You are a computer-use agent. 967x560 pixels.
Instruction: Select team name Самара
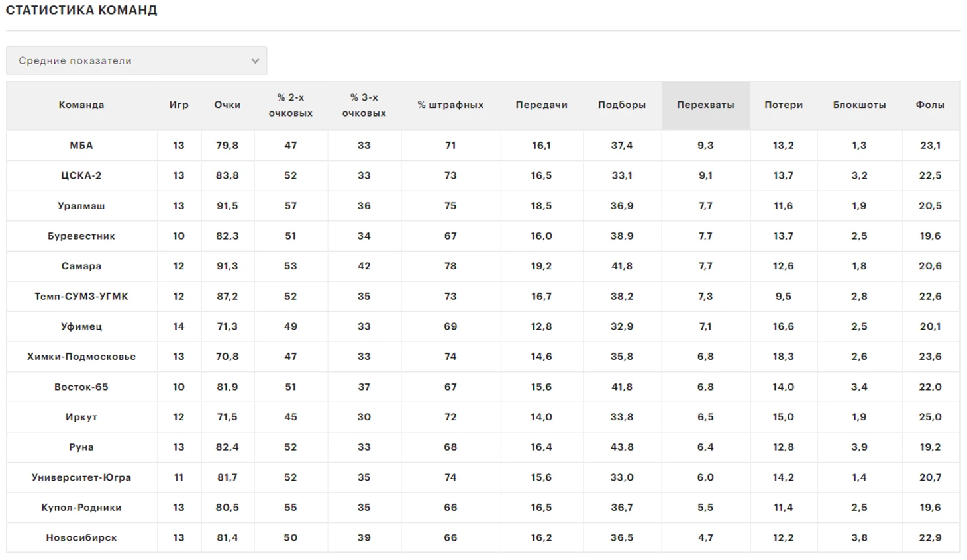coord(81,266)
